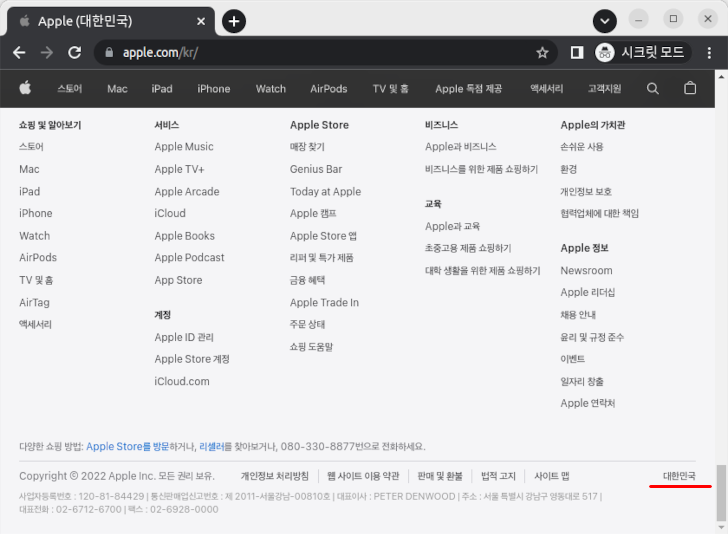Change region via 대한민국 link

pos(679,476)
